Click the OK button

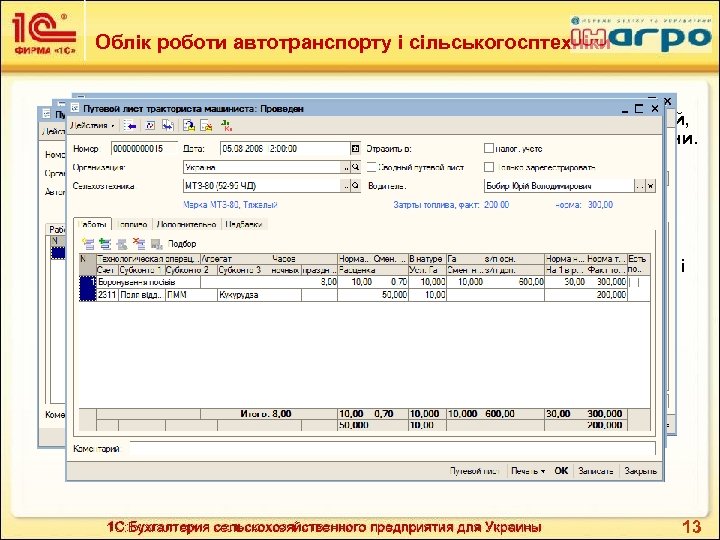pyautogui.click(x=561, y=471)
